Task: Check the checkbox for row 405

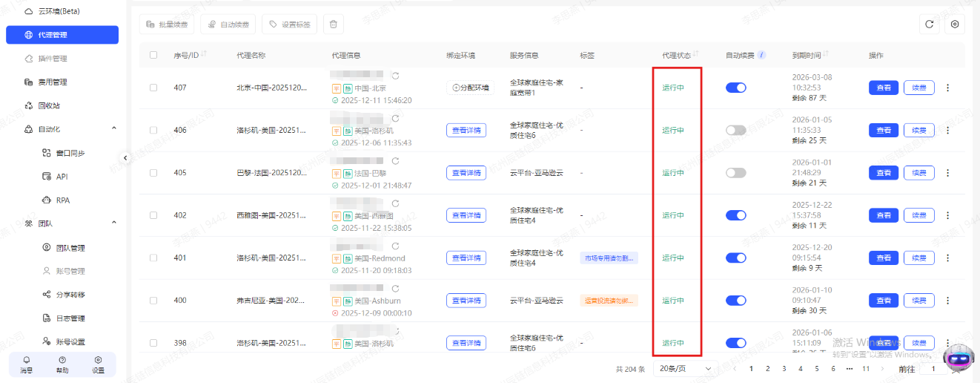Action: point(153,172)
